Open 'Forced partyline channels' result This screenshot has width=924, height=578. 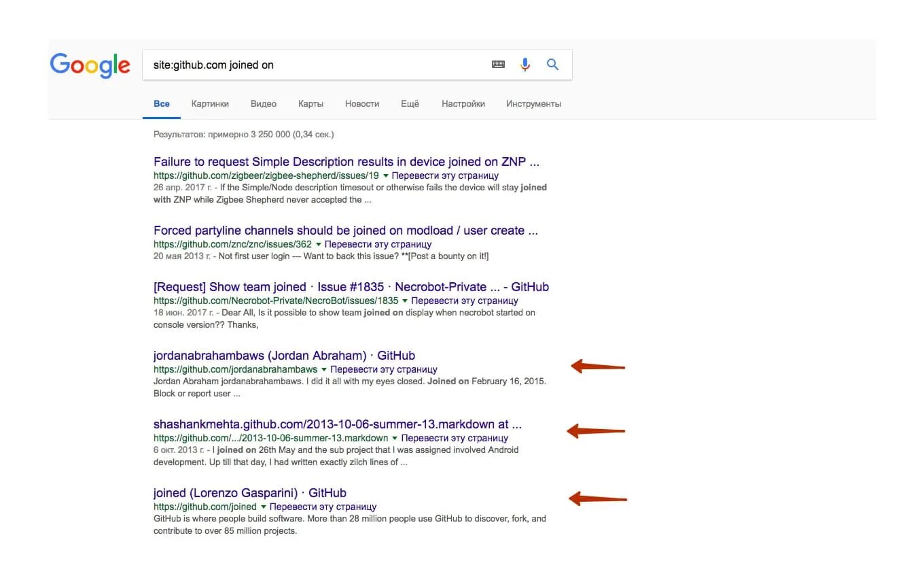(x=346, y=231)
